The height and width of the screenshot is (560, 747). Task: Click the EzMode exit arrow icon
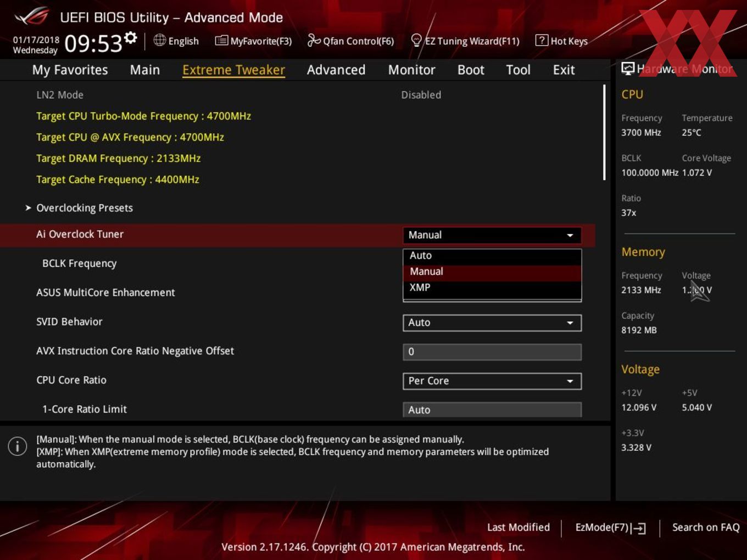638,528
